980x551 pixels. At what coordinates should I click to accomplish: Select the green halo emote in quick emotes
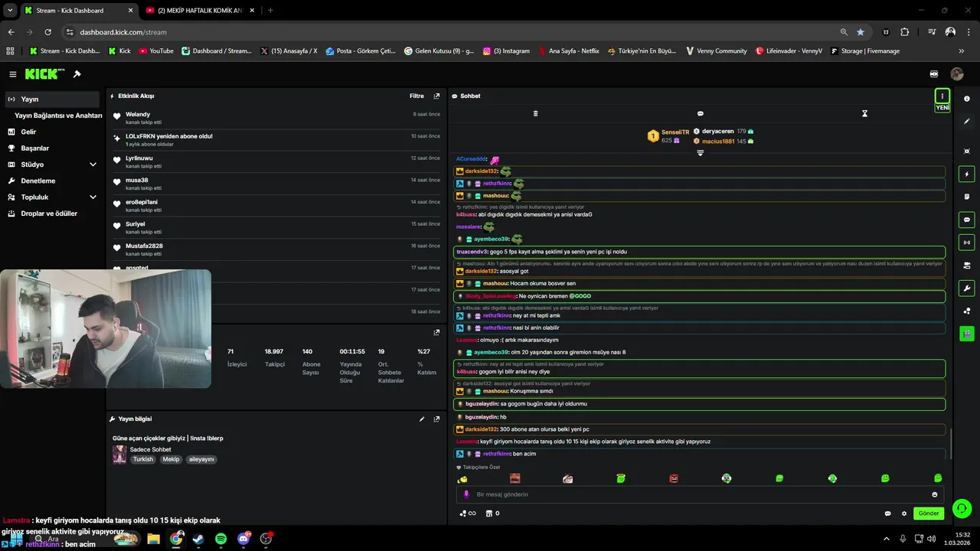(621, 478)
